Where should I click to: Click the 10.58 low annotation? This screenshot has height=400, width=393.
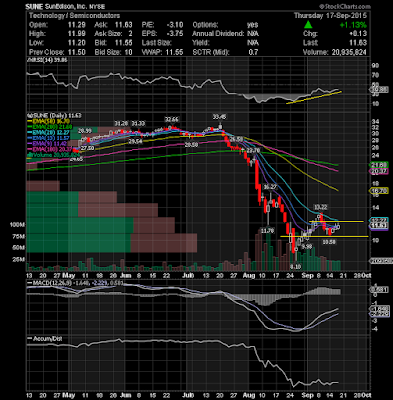click(x=329, y=242)
